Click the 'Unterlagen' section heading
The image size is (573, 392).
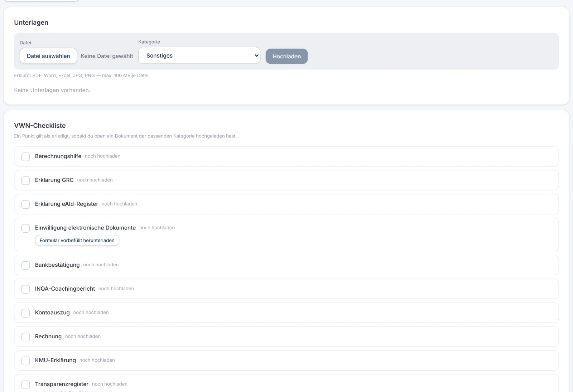pyautogui.click(x=31, y=23)
